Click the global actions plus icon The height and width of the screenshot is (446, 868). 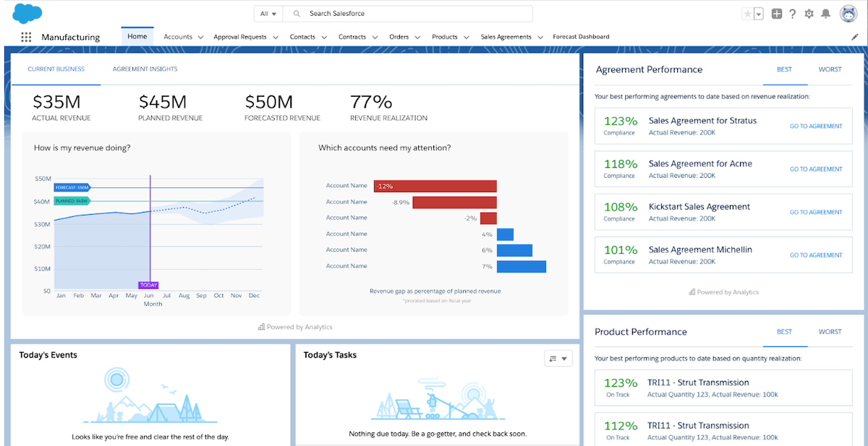777,14
